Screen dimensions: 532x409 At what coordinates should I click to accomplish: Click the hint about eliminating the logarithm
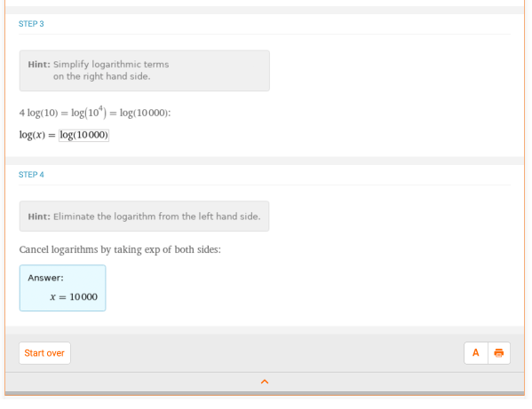(x=144, y=216)
